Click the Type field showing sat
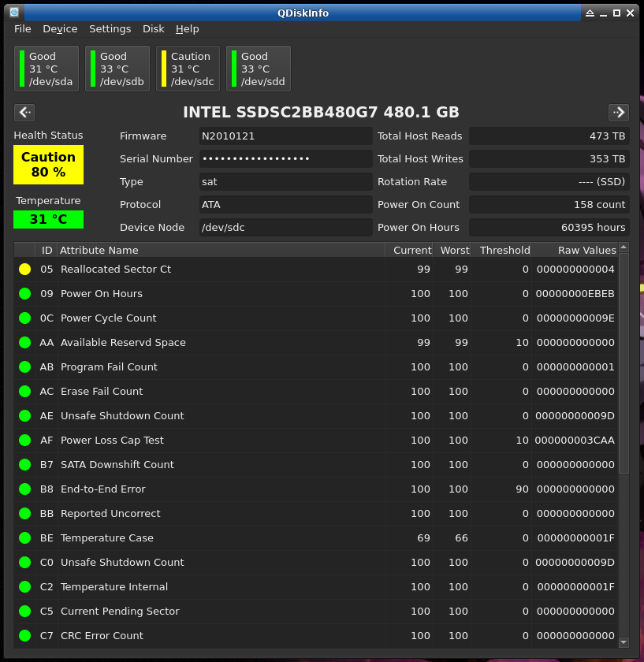This screenshot has width=644, height=662. [286, 181]
